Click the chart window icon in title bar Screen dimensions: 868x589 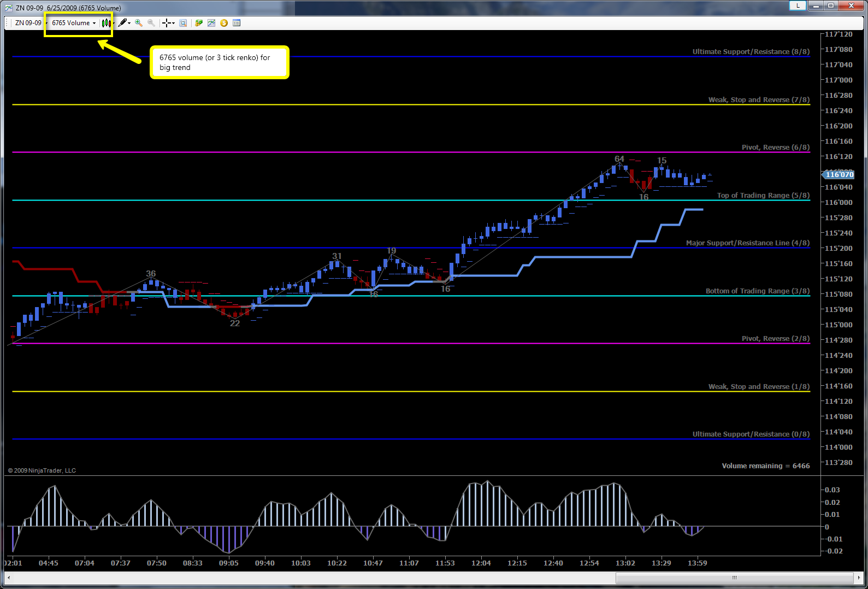coord(9,8)
